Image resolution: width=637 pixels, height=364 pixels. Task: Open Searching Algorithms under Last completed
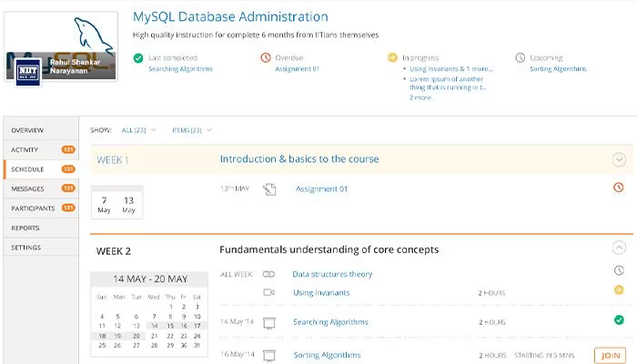pyautogui.click(x=180, y=68)
